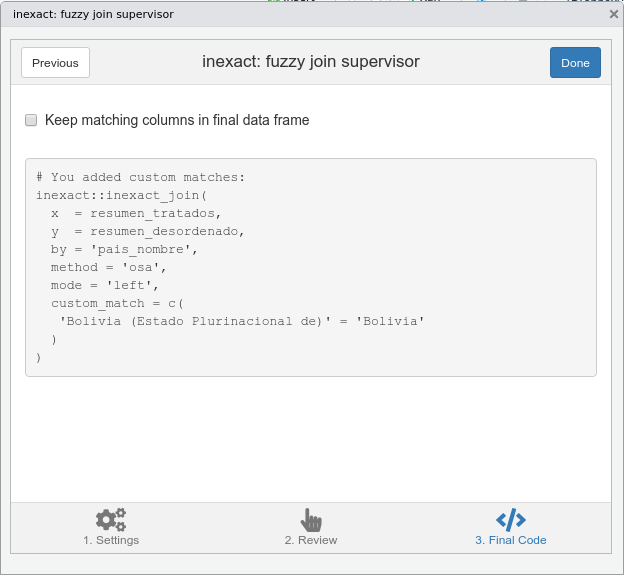This screenshot has width=624, height=575.
Task: Click the "by = 'pais_nombre'" code line
Action: tap(124, 249)
